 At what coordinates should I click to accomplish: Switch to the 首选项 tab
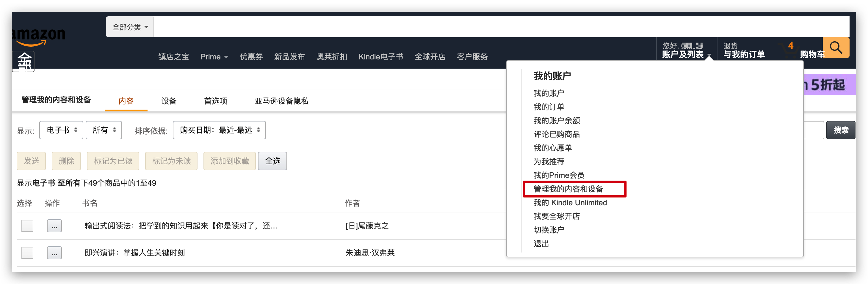pyautogui.click(x=216, y=101)
